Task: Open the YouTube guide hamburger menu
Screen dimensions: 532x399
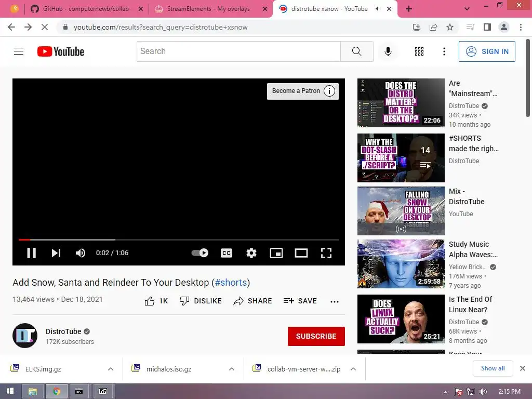Action: (x=19, y=51)
